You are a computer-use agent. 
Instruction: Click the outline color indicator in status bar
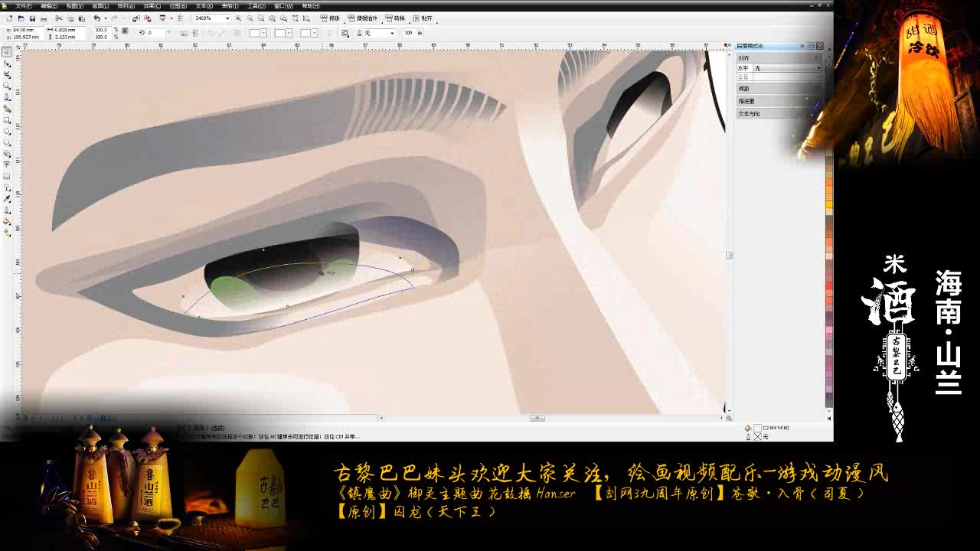[758, 436]
